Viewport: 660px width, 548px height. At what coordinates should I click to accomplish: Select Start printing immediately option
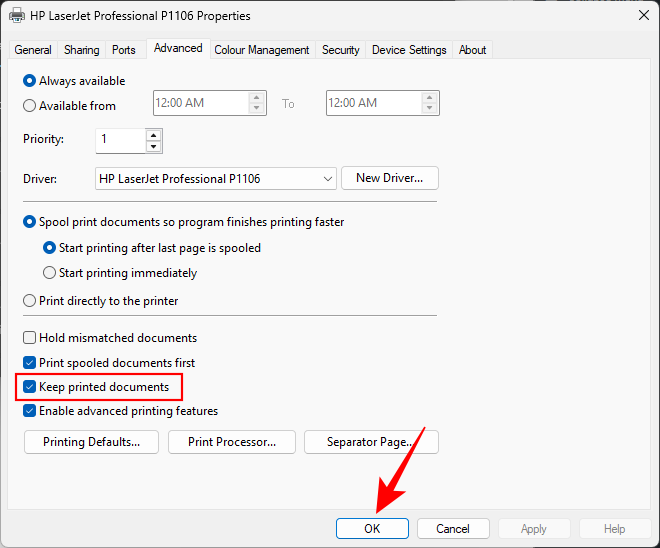pos(50,273)
